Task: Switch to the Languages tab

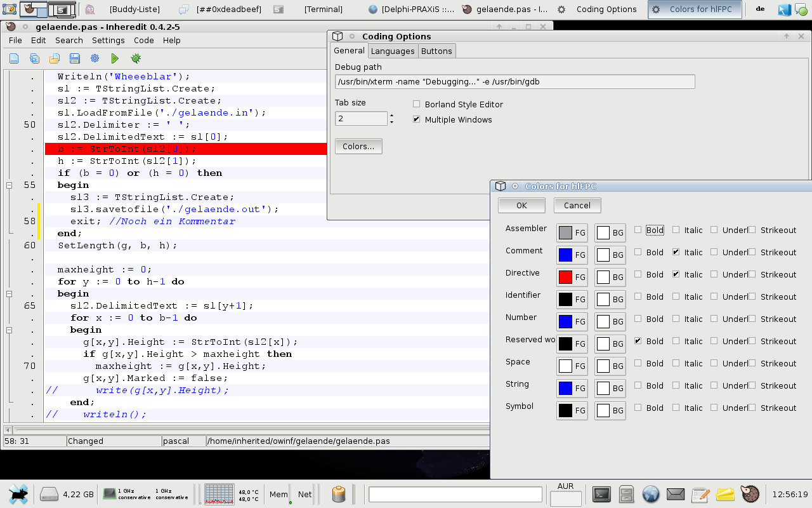Action: (393, 51)
